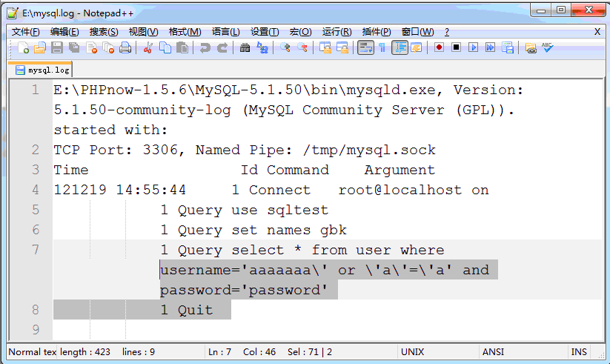The image size is (610, 364).
Task: Play back recorded macro icon
Action: (x=473, y=47)
